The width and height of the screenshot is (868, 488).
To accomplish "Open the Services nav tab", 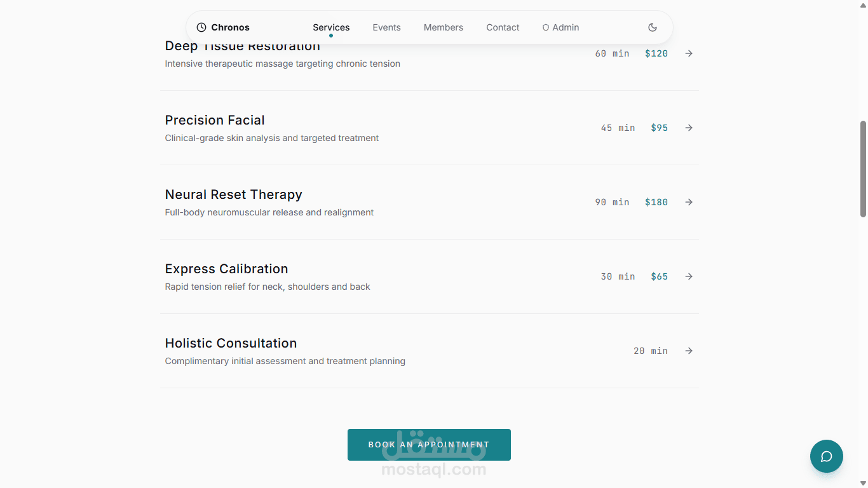I will click(x=331, y=27).
